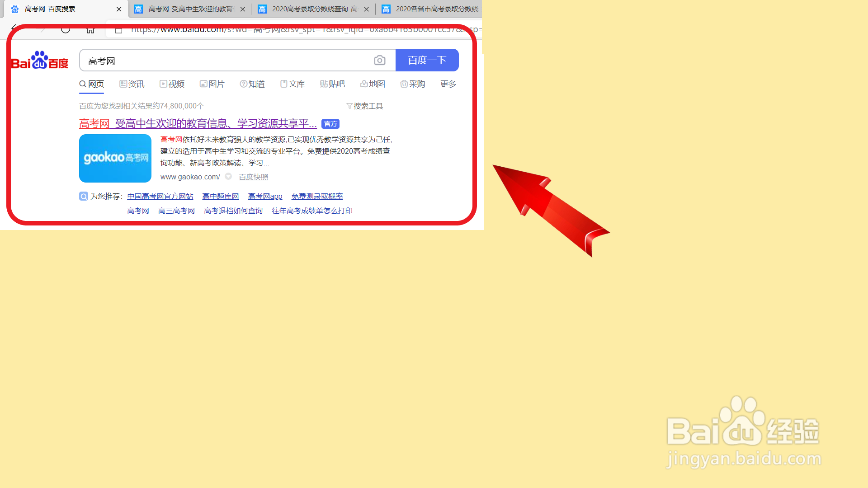
Task: Click the browser refresh icon
Action: pos(66,29)
